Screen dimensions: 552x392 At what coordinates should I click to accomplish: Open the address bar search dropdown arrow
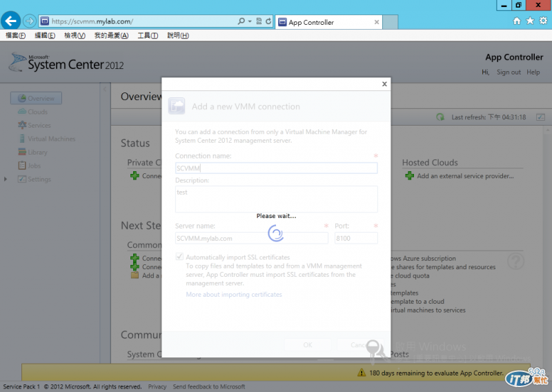(250, 21)
